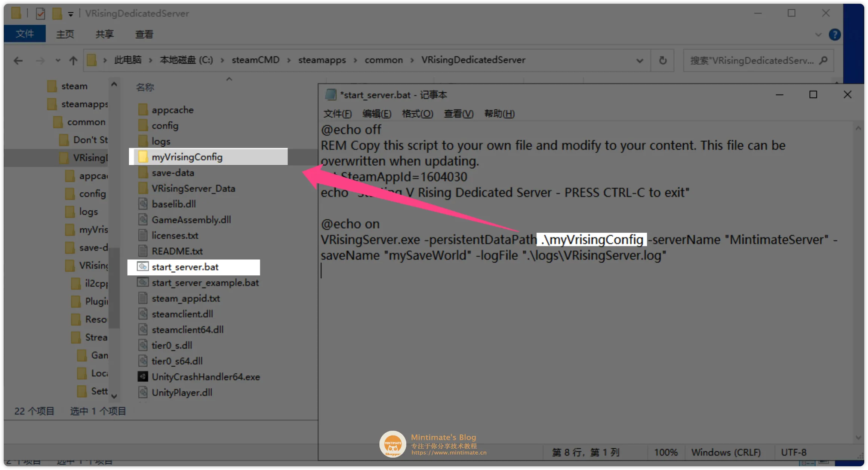The height and width of the screenshot is (470, 868).
Task: Click the Explorer back navigation arrow
Action: (18, 60)
